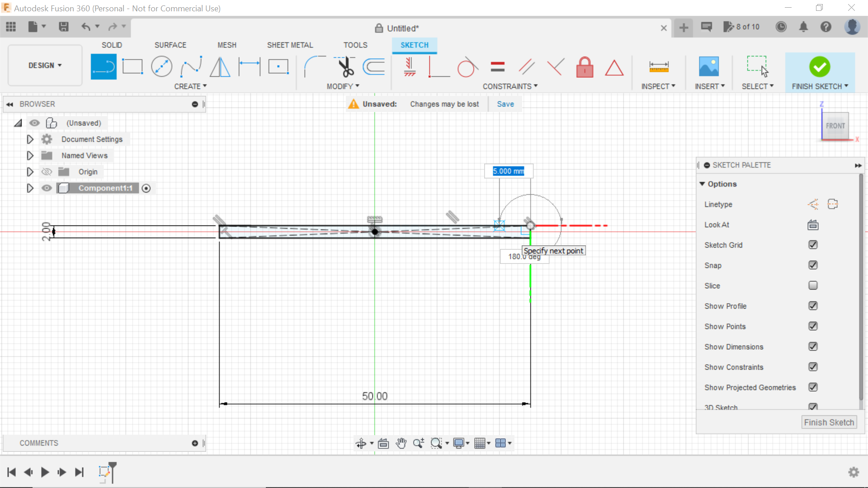
Task: Select the Sketch Dimension tool
Action: pos(659,66)
